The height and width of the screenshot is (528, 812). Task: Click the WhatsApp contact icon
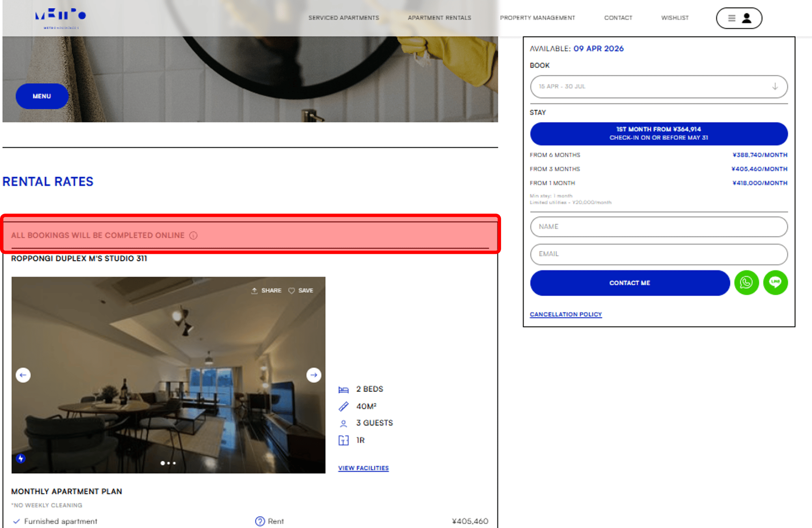click(x=746, y=283)
